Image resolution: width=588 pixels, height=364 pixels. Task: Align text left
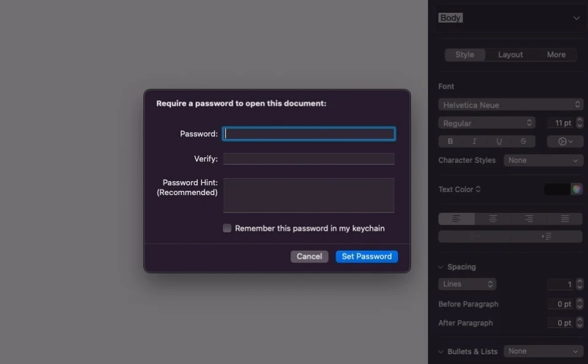tap(456, 218)
